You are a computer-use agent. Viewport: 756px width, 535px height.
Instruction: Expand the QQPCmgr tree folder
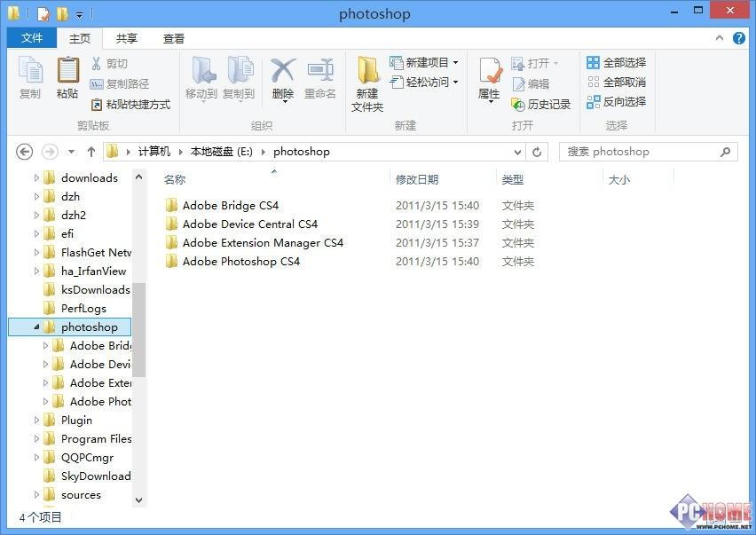click(x=36, y=457)
